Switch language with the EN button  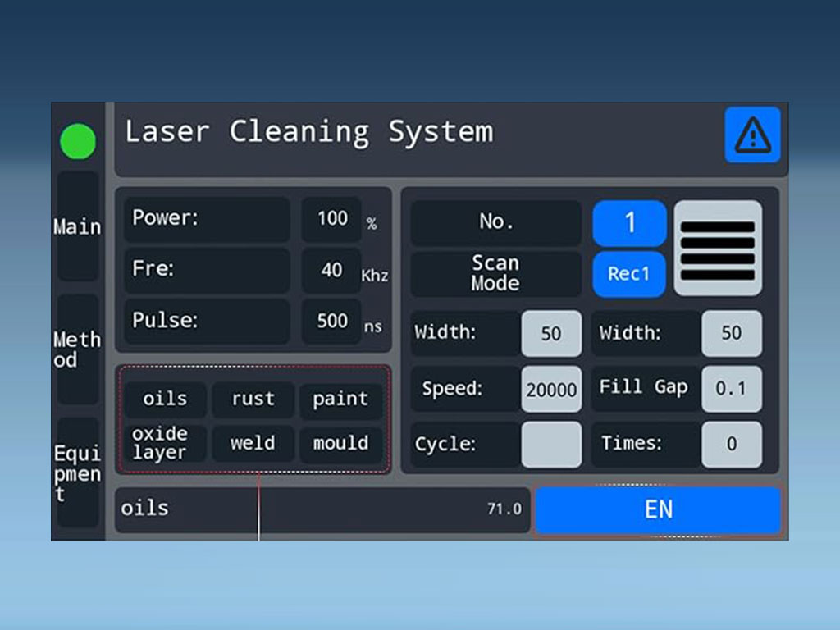(659, 509)
